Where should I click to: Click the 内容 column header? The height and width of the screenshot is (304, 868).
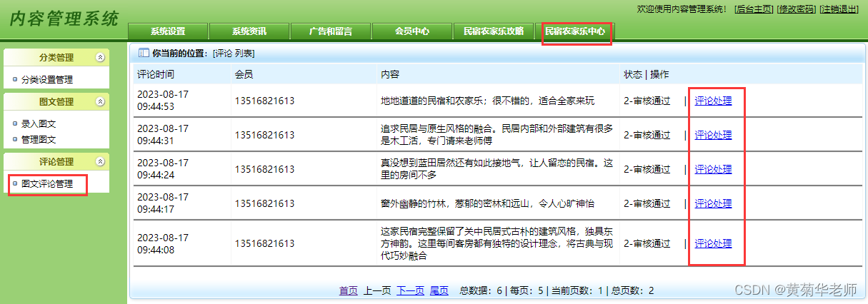coord(390,74)
